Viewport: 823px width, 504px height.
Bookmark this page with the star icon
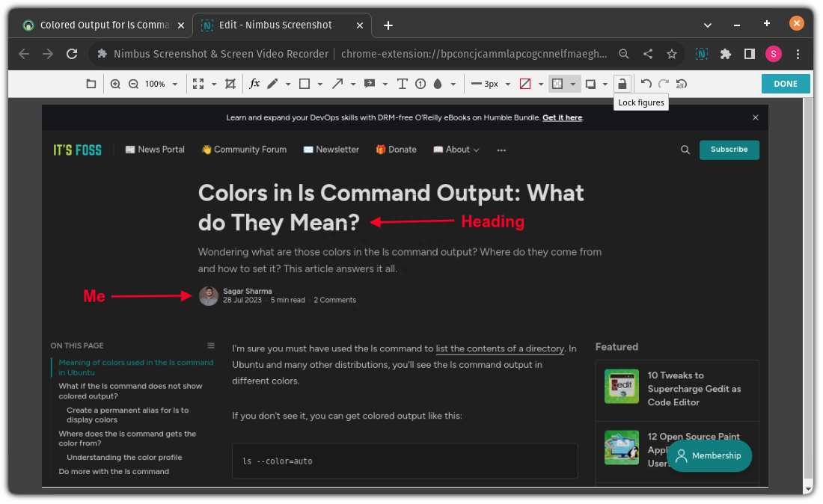(x=672, y=54)
